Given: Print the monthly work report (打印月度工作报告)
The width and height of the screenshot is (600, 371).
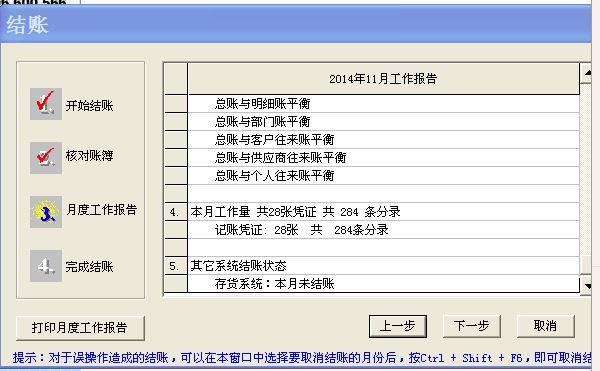Looking at the screenshot, I should (x=80, y=328).
